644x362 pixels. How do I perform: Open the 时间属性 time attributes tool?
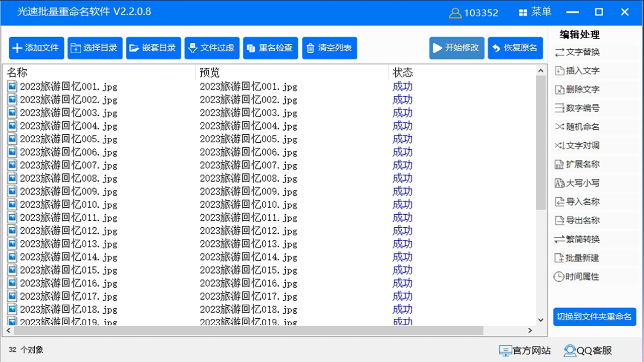575,276
